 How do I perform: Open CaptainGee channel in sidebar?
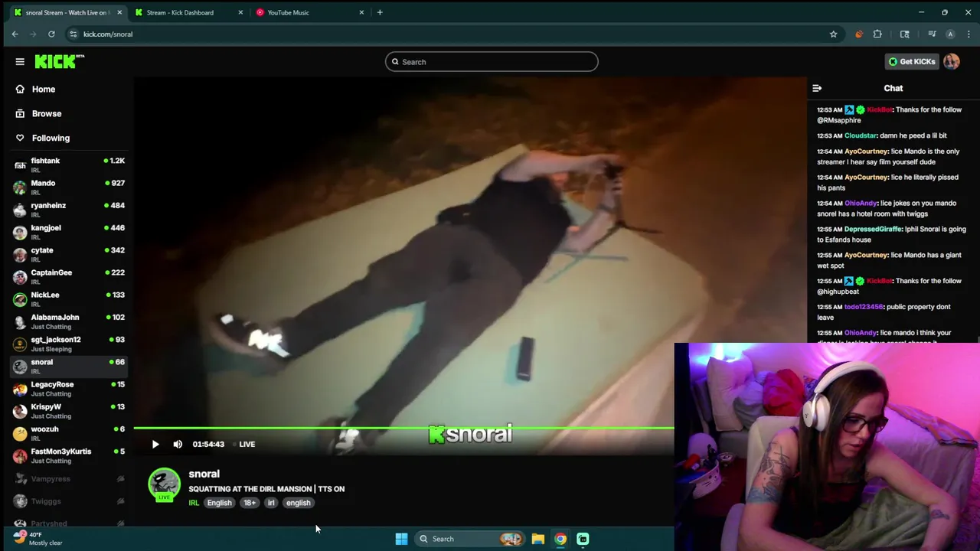click(x=69, y=276)
